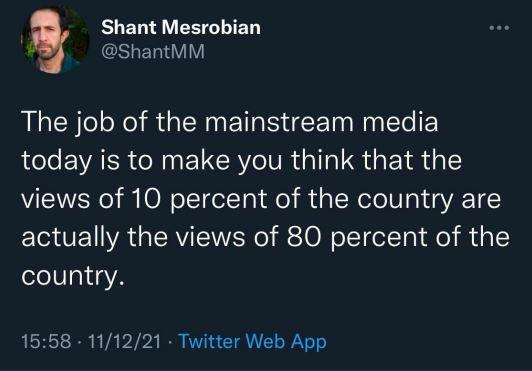Click the word "today" in the tweet
This screenshot has width=532, height=371.
tap(57, 160)
